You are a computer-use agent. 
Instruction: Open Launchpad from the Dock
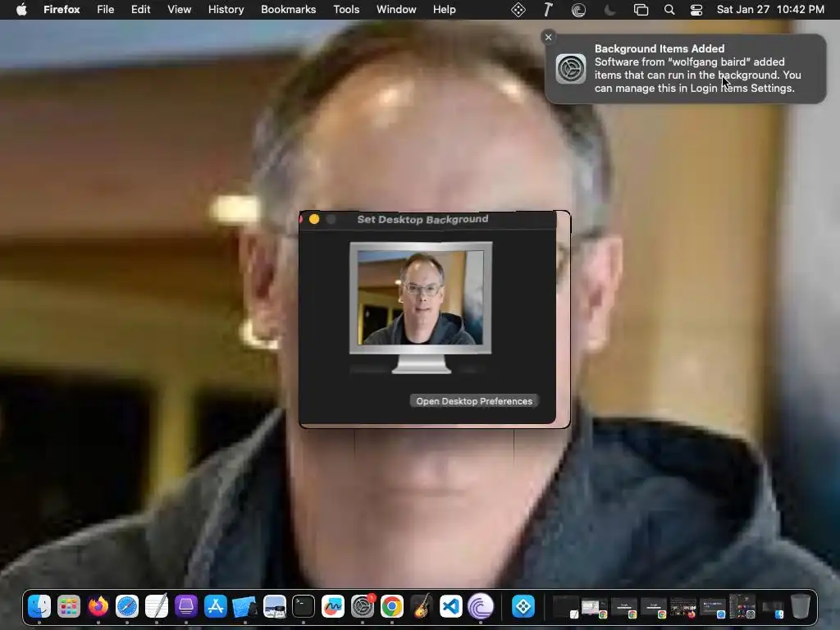69,606
